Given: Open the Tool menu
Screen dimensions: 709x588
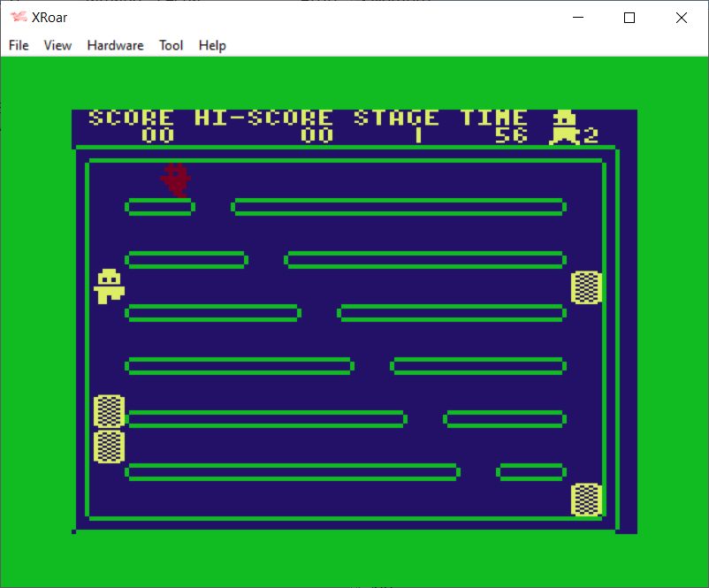Looking at the screenshot, I should 171,45.
